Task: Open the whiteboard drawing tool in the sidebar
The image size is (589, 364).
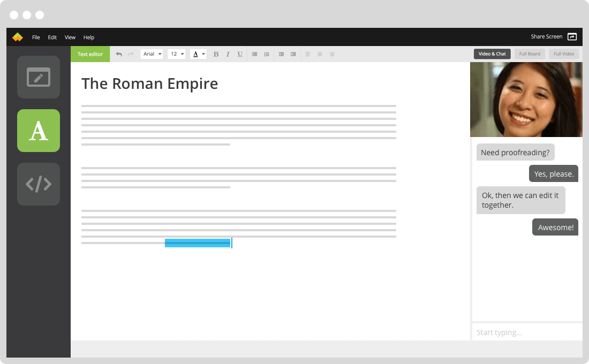Action: 39,77
